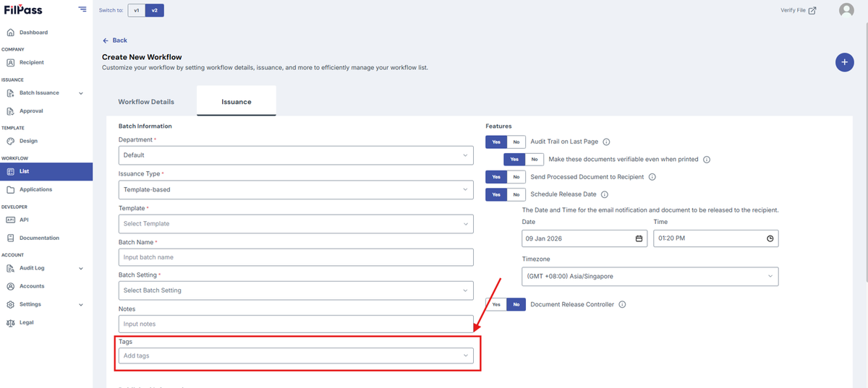The height and width of the screenshot is (388, 868).
Task: Click the Accounts people icon
Action: pyautogui.click(x=10, y=286)
